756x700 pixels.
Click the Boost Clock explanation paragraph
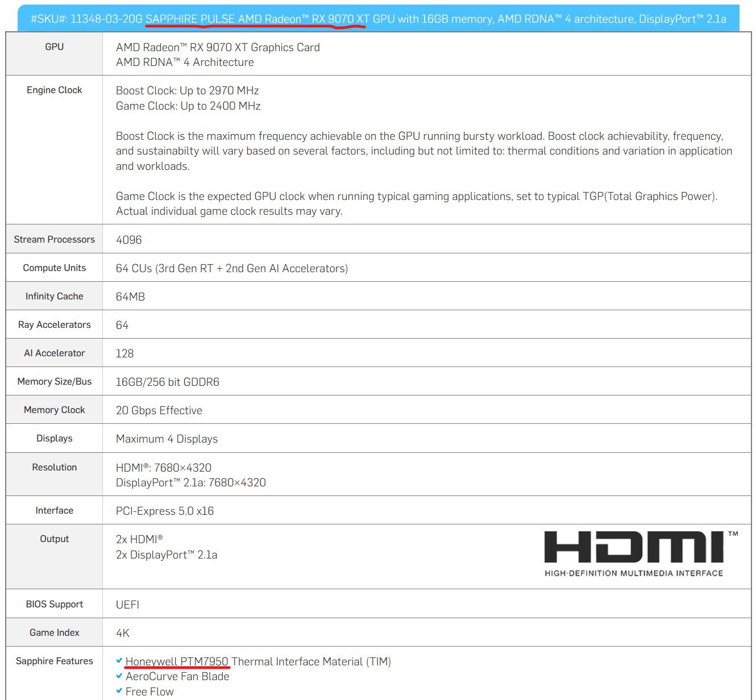click(x=424, y=151)
